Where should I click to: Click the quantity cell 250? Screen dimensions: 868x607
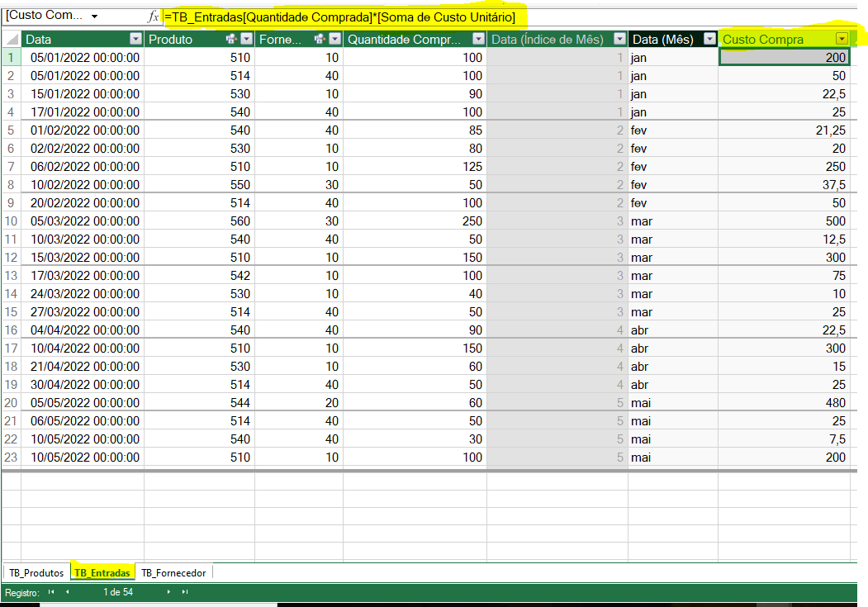pos(415,221)
